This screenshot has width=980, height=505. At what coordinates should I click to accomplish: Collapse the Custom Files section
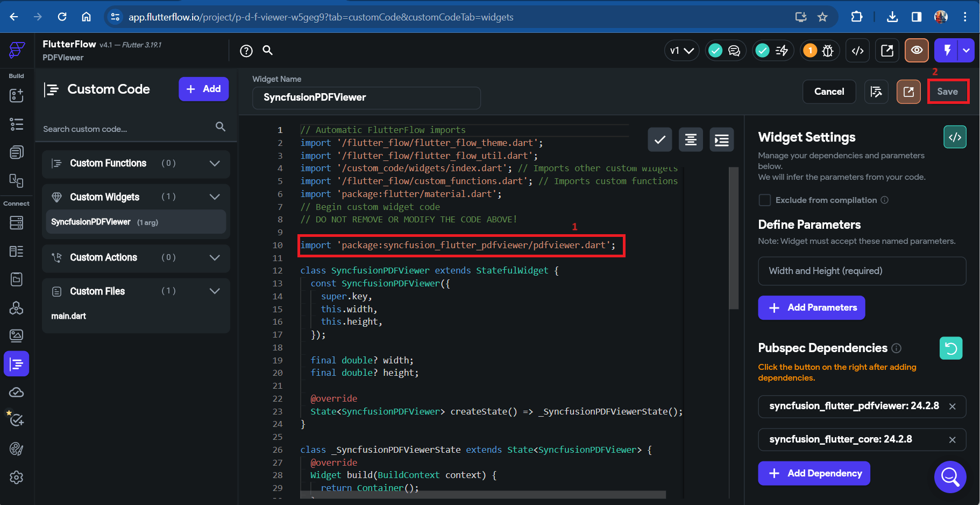pyautogui.click(x=215, y=291)
